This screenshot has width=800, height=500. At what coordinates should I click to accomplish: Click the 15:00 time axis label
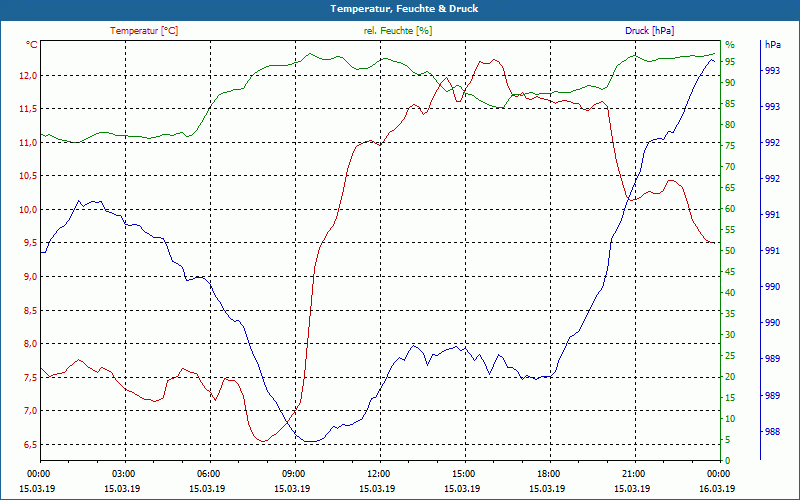click(x=462, y=473)
